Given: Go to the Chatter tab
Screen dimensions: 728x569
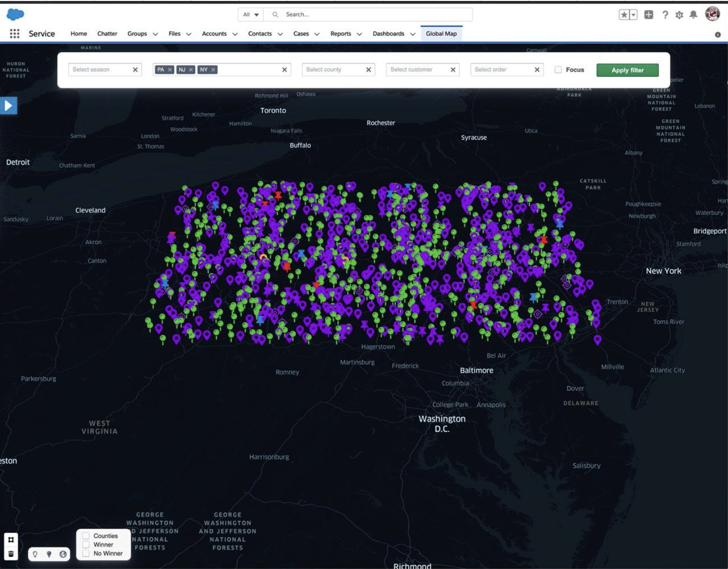Looking at the screenshot, I should coord(107,34).
